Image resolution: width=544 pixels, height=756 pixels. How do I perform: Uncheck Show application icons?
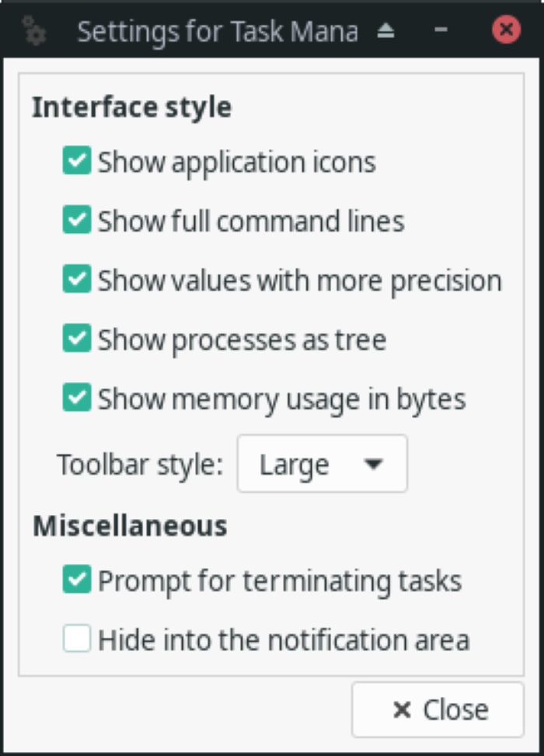coord(76,162)
